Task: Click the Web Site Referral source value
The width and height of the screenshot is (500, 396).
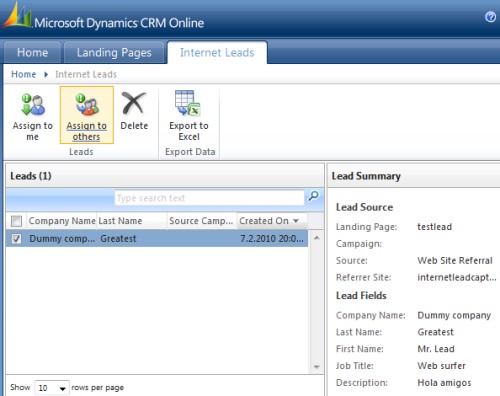Action: 455,260
